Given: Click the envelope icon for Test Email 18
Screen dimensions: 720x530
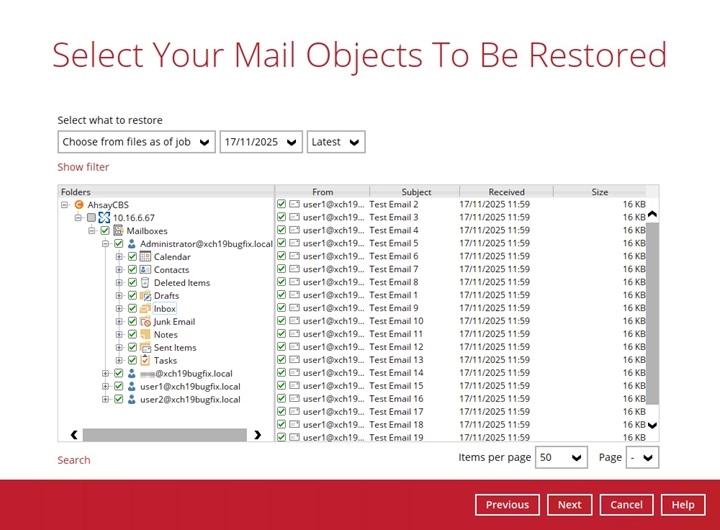Looking at the screenshot, I should pyautogui.click(x=294, y=424).
